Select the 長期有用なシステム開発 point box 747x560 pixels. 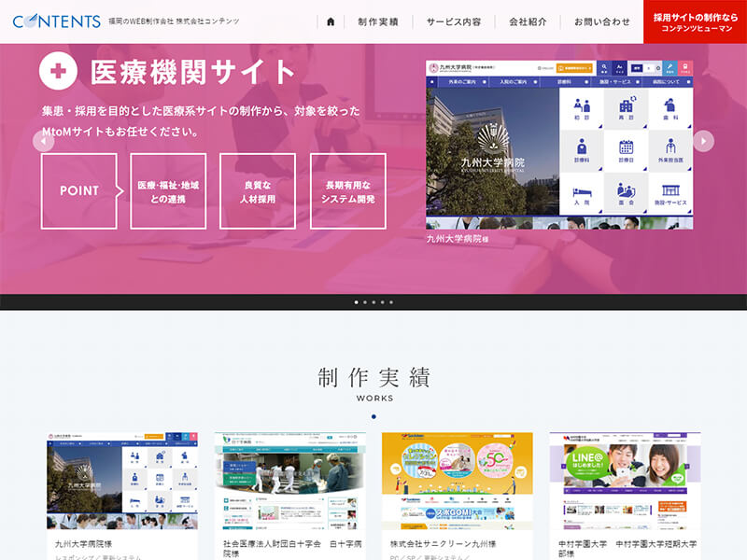(347, 191)
